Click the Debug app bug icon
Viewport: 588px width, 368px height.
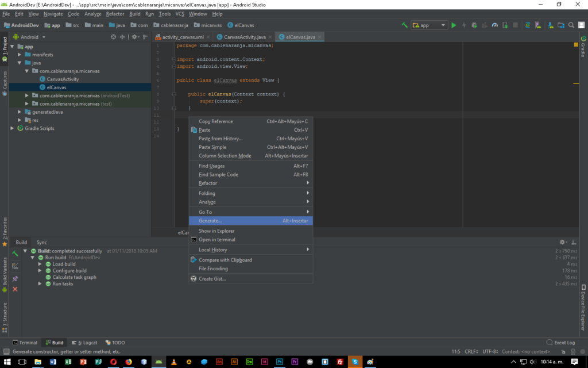click(473, 25)
